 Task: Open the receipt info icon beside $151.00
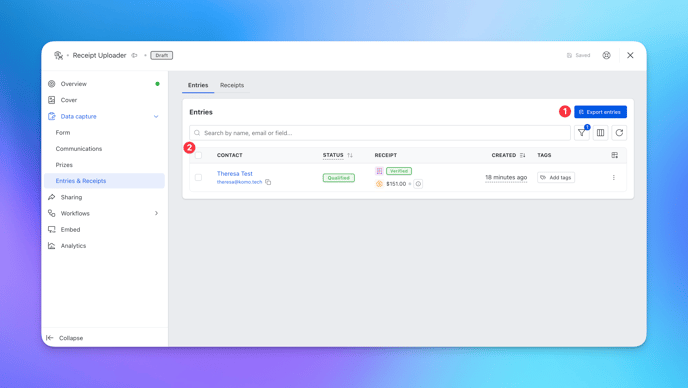pyautogui.click(x=418, y=184)
